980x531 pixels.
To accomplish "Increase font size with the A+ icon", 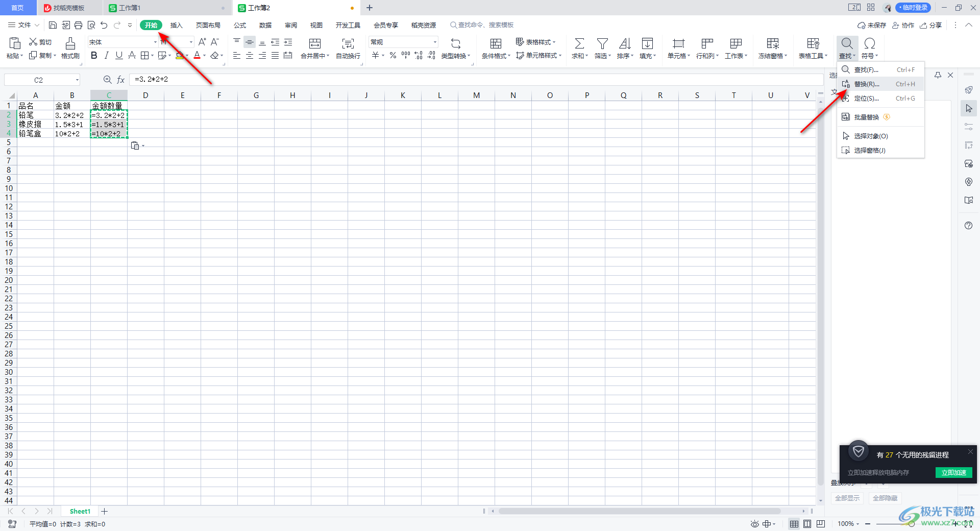I will 202,42.
